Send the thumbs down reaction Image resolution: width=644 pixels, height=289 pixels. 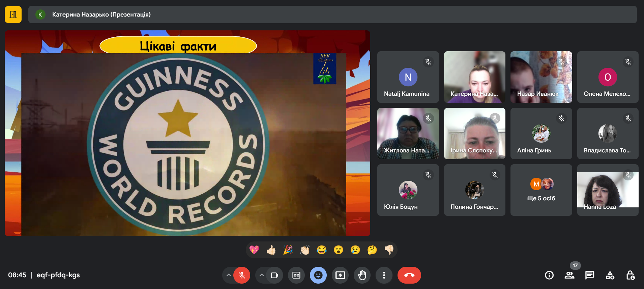(x=389, y=250)
